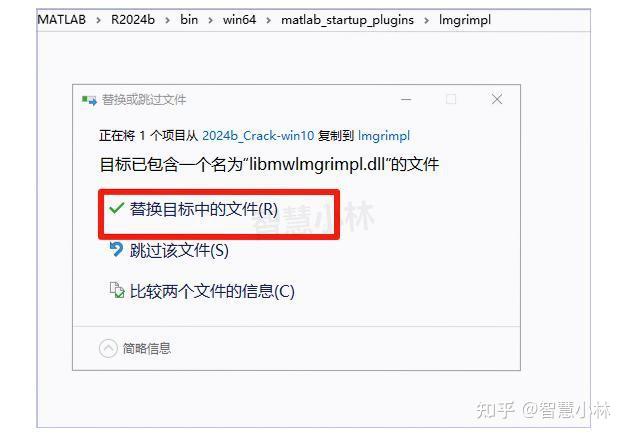627x436 pixels.
Task: Open the 2024b_Crack-win10 source folder link
Action: coord(258,136)
